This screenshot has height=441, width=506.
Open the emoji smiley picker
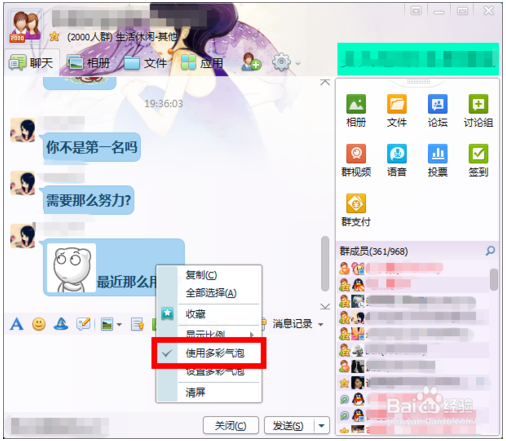pos(39,324)
